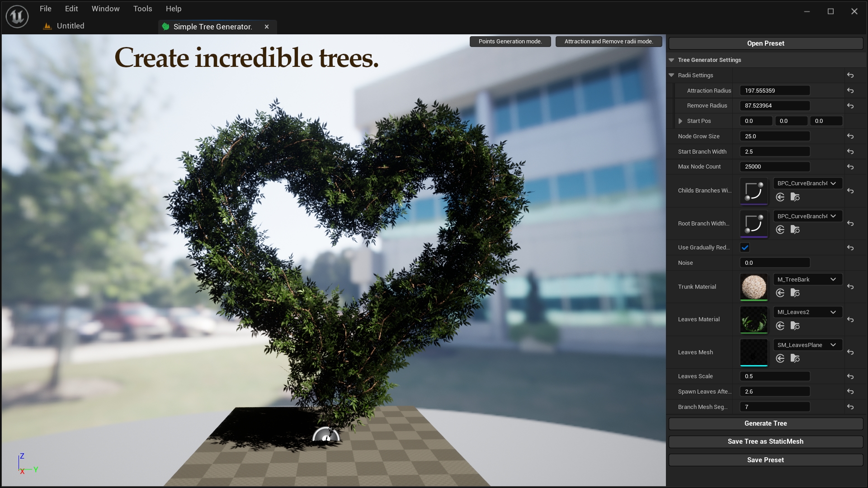
Task: Open the MI_Leaves2 material dropdown
Action: coord(807,312)
